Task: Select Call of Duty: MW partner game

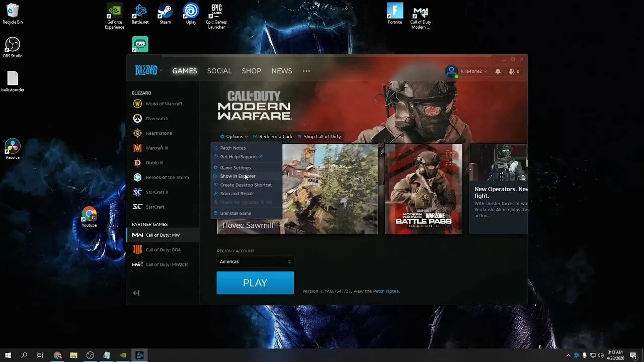Action: click(163, 235)
